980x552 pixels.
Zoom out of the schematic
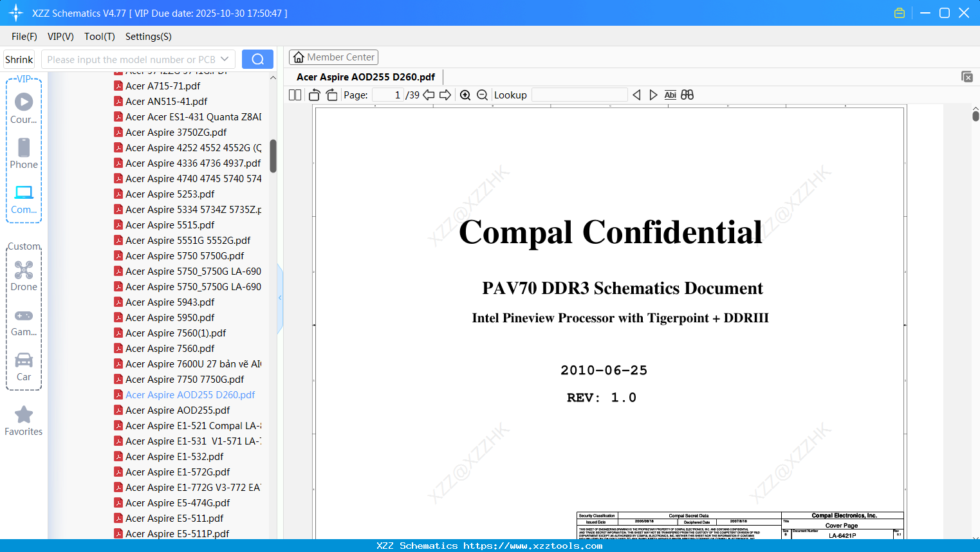coord(482,95)
